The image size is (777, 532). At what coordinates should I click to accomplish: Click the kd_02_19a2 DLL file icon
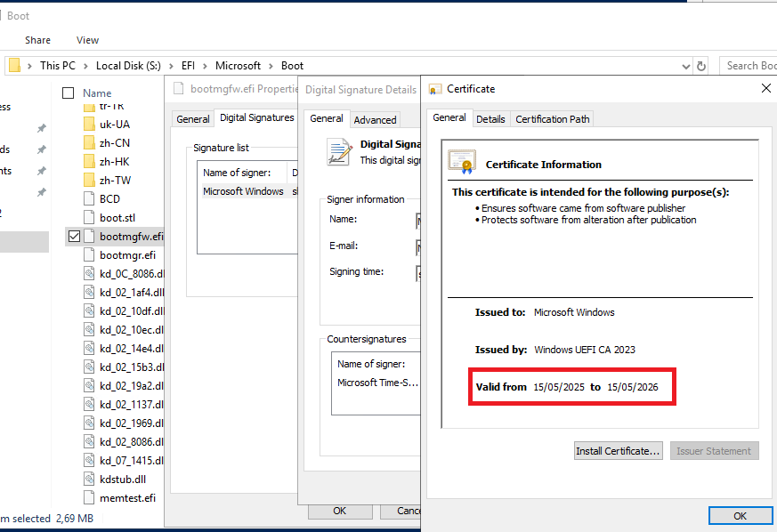[x=89, y=385]
